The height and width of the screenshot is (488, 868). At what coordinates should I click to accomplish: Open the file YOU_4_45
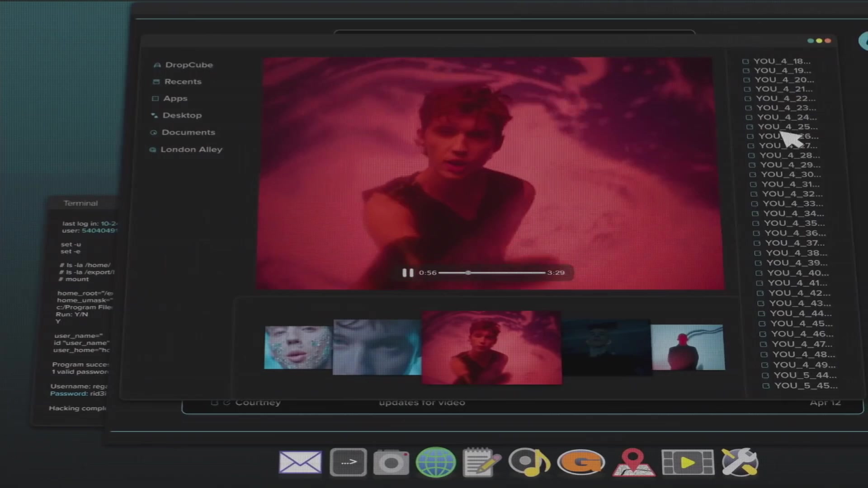click(x=802, y=324)
